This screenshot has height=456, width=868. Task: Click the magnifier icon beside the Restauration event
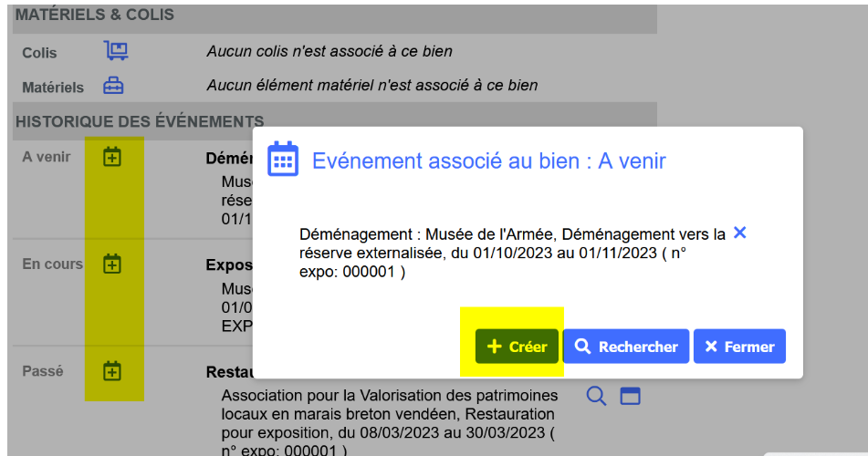pyautogui.click(x=596, y=396)
